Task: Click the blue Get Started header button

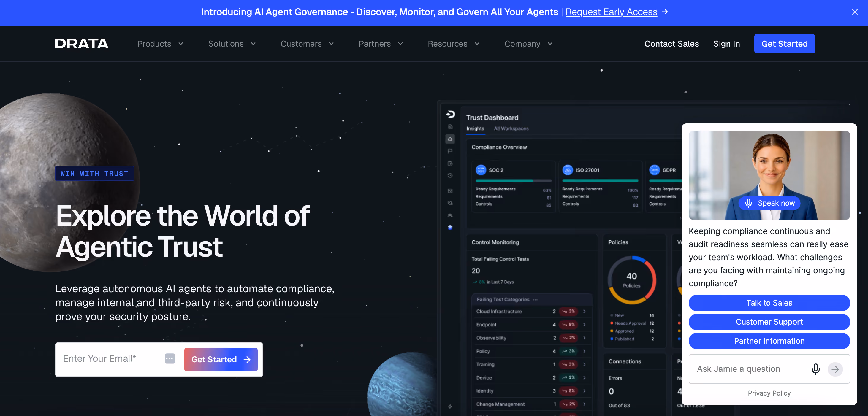Action: (784, 44)
